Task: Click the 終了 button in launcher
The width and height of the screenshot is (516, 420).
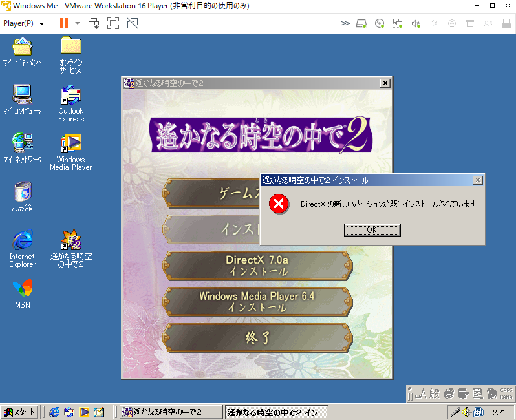Action: (x=257, y=338)
